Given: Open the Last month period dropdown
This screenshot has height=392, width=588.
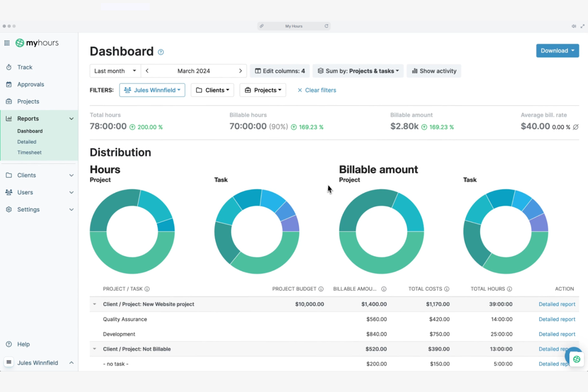Looking at the screenshot, I should click(115, 71).
